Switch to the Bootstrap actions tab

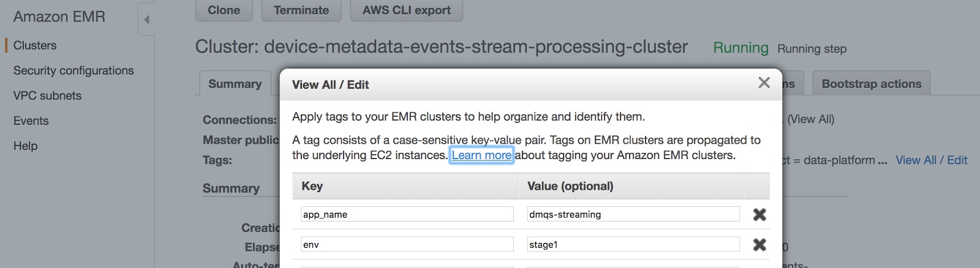click(x=871, y=84)
